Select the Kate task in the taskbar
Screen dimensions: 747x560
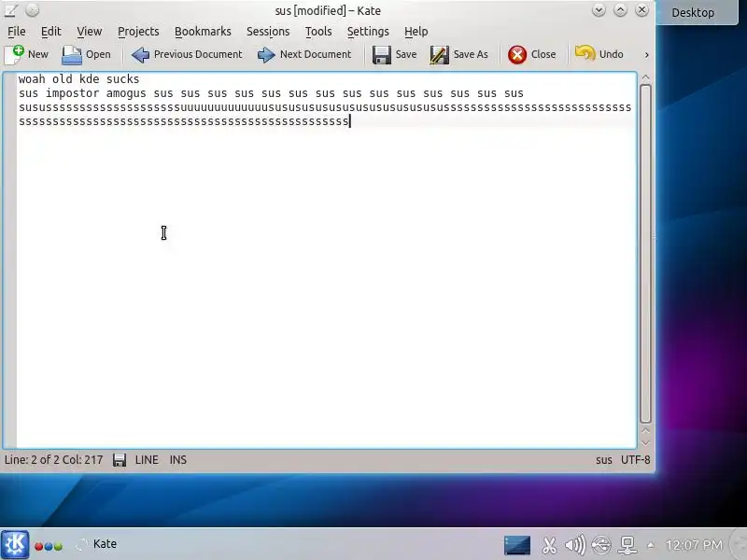98,544
